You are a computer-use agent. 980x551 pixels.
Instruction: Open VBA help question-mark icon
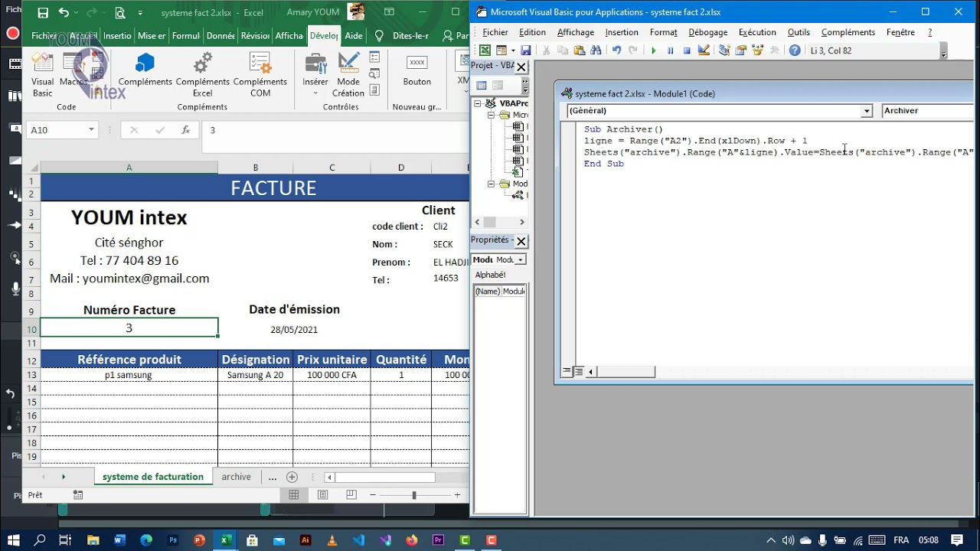[x=795, y=51]
